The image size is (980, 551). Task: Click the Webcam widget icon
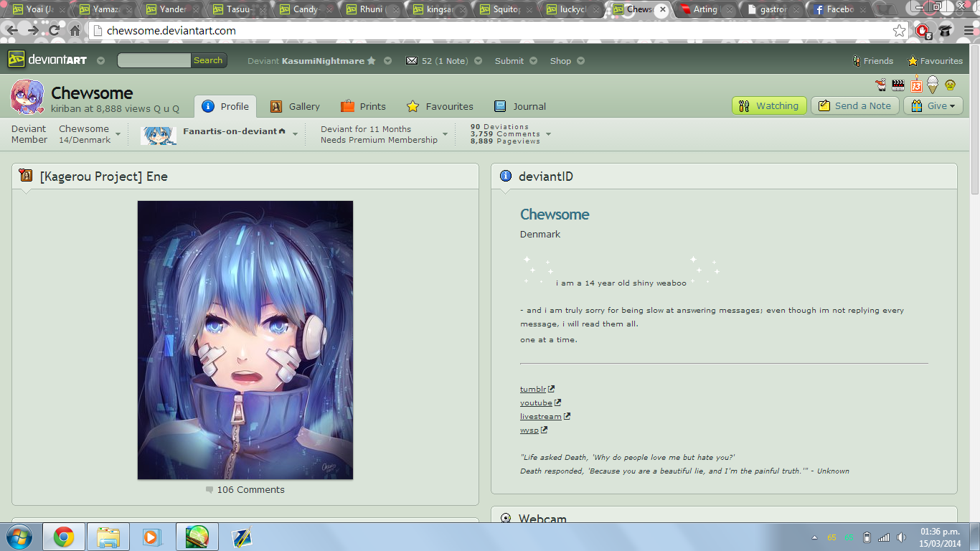pos(505,518)
